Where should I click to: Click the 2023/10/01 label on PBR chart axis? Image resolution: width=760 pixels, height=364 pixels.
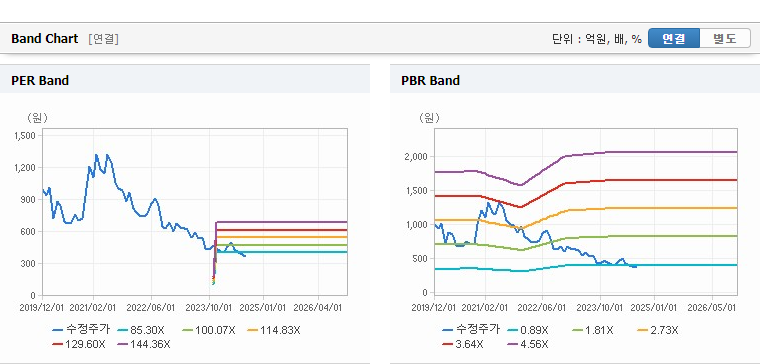(600, 307)
